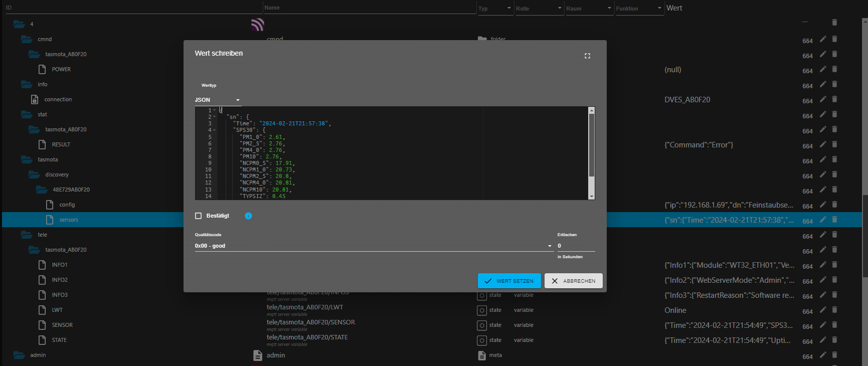The image size is (868, 366).
Task: Click the Name filter field
Action: click(x=370, y=8)
